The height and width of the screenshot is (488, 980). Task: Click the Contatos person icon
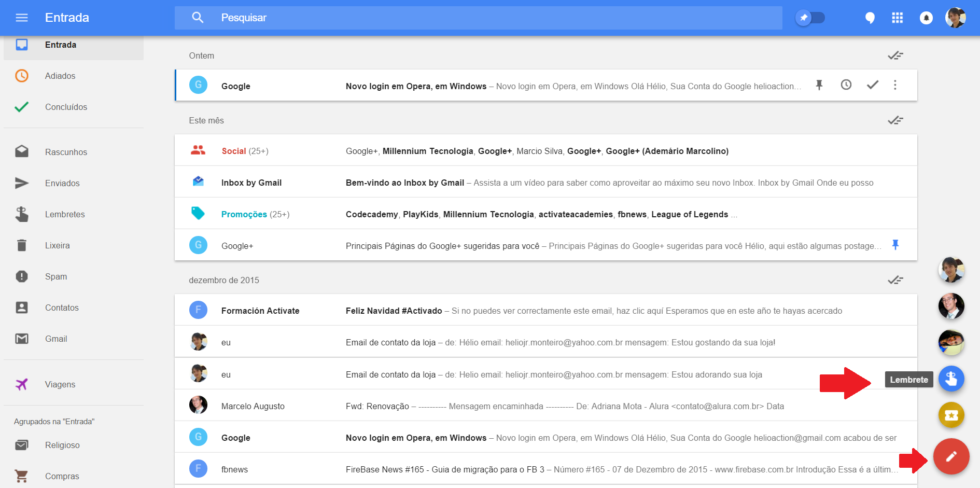pyautogui.click(x=22, y=308)
